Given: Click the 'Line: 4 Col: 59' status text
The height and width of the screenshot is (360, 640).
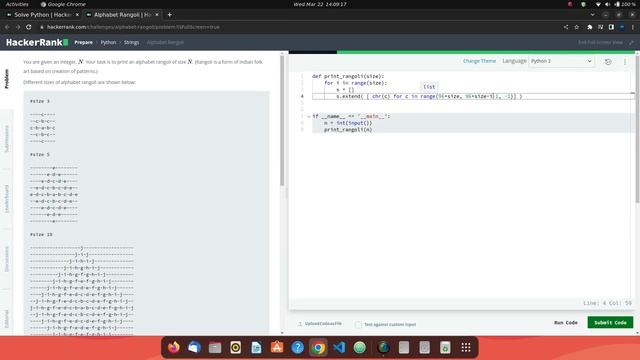Looking at the screenshot, I should click(x=607, y=303).
